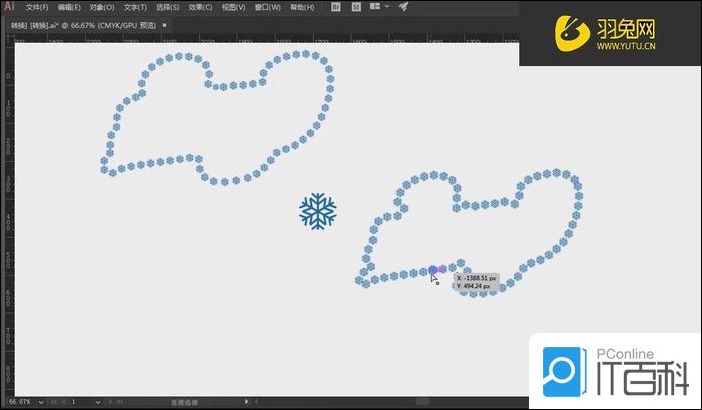Go to the first artboard button
The image size is (702, 410).
click(54, 402)
